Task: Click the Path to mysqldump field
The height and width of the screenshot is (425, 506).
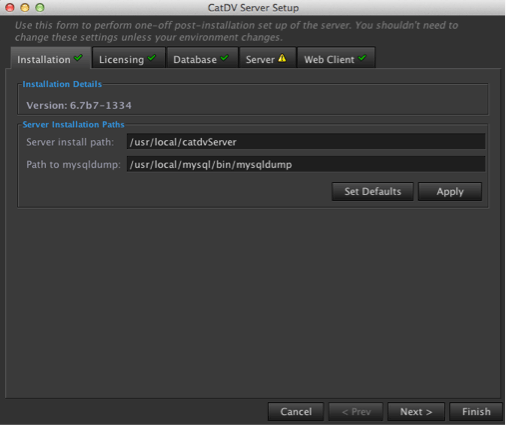Action: pos(306,164)
